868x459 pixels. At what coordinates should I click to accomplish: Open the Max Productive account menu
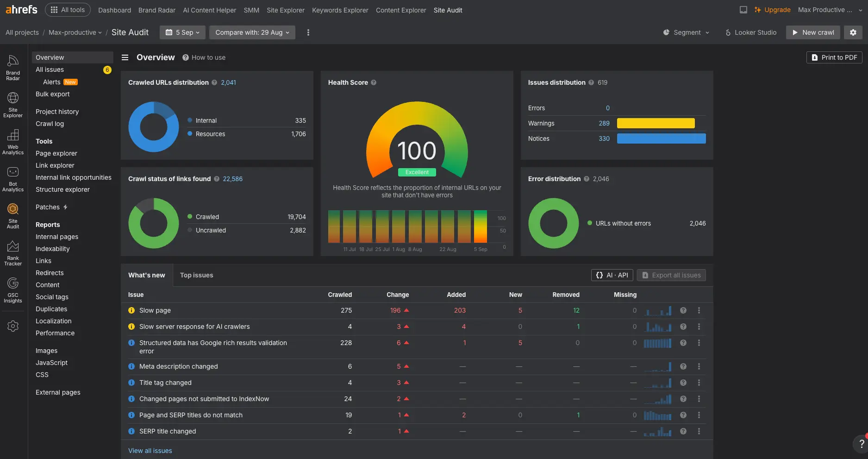[x=830, y=10]
